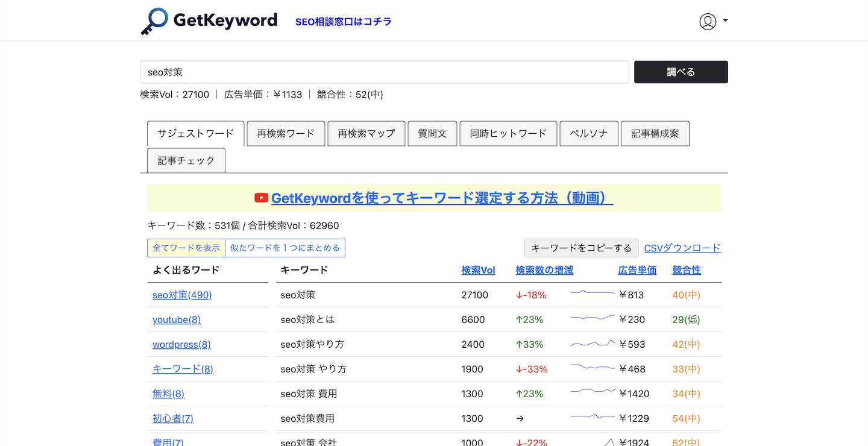This screenshot has width=868, height=446.
Task: Click the seo対策費用 keyword without space
Action: pos(307,418)
